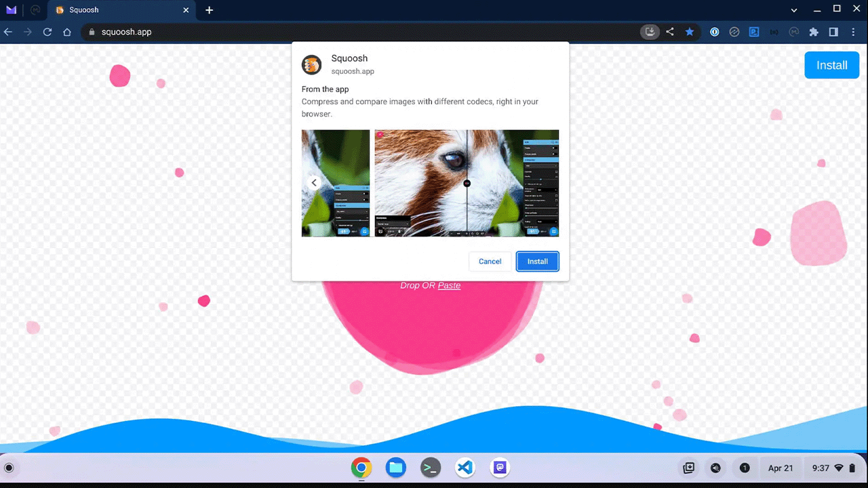
Task: Open the large red panda screenshot thumbnail
Action: pos(467,183)
